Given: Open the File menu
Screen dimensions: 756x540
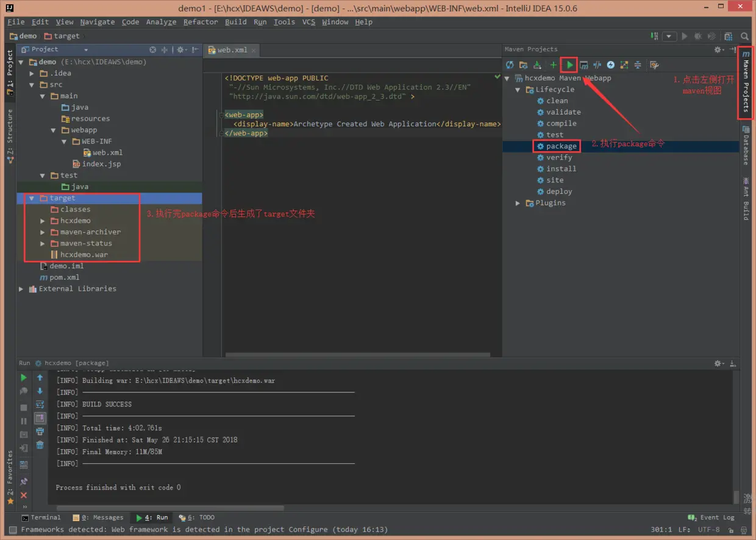Looking at the screenshot, I should coord(16,22).
